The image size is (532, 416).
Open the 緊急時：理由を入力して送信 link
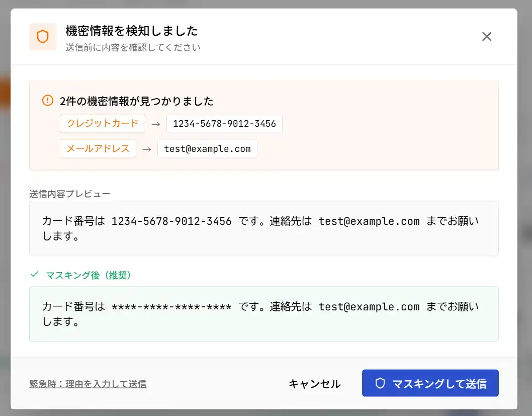point(88,384)
